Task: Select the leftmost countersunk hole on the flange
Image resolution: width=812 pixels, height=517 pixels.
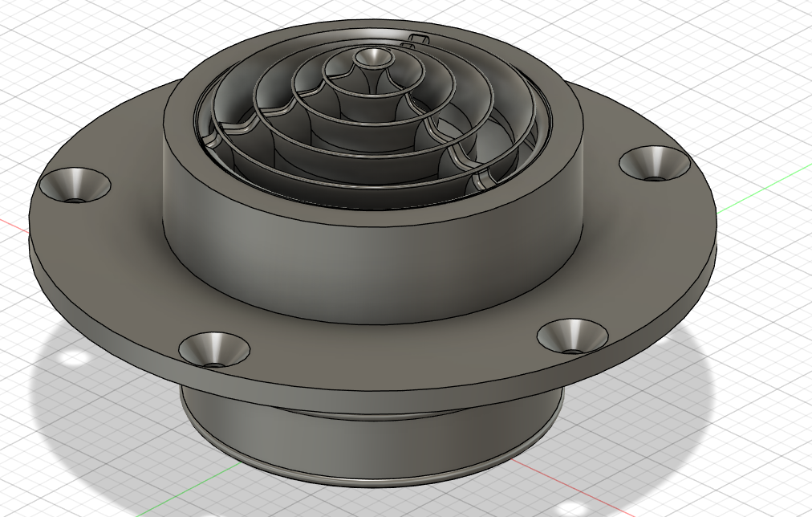Action: point(75,185)
